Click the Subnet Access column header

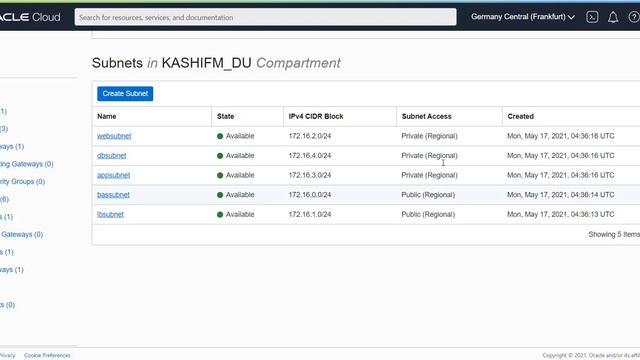point(427,116)
